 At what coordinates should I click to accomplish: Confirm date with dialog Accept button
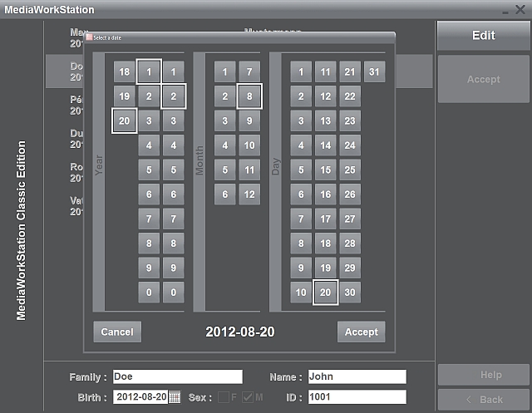[362, 332]
